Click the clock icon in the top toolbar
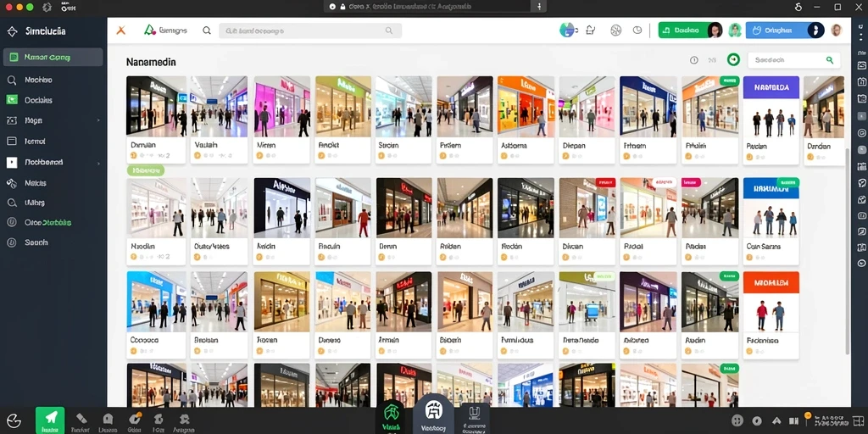 coord(637,31)
